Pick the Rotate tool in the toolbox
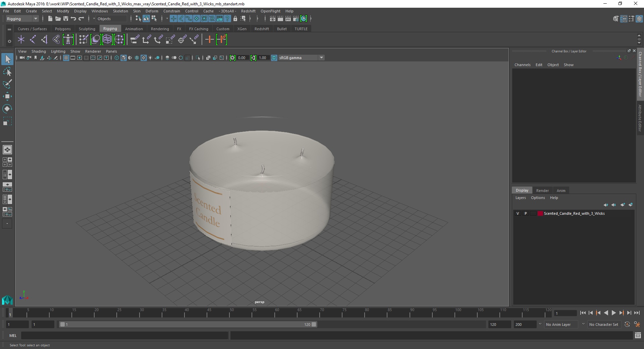This screenshot has height=349, width=644. point(7,109)
